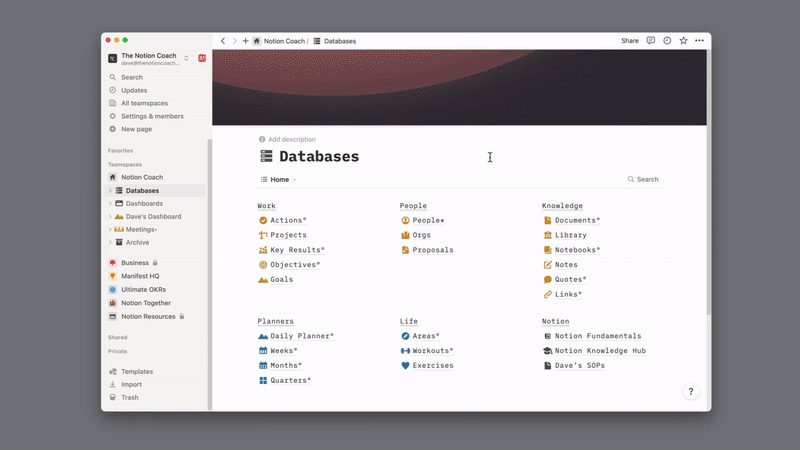Click the sidebar vertical scrollbar
800x450 pixels.
click(209, 274)
